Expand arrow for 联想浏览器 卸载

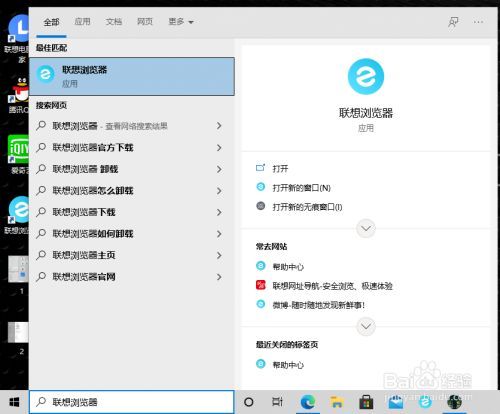pyautogui.click(x=219, y=169)
